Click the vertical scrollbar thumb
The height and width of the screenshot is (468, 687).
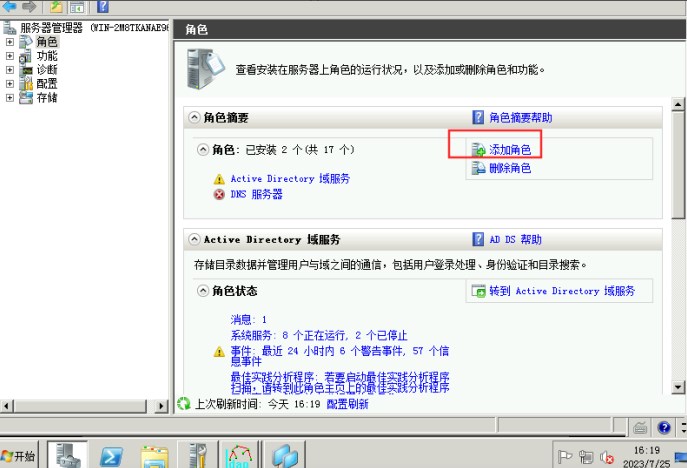point(678,164)
